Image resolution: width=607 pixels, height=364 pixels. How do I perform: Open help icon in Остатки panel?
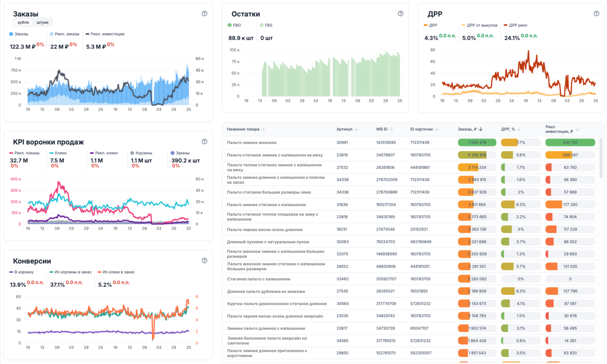click(400, 13)
